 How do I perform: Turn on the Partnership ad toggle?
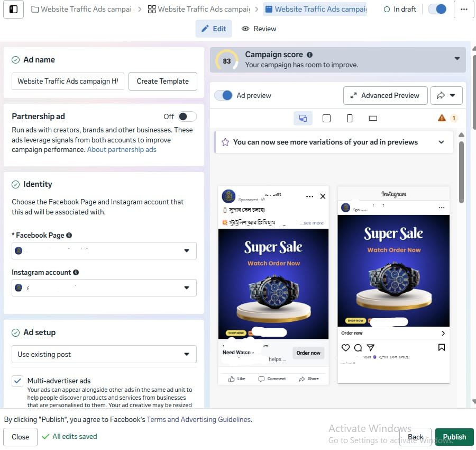(x=186, y=116)
